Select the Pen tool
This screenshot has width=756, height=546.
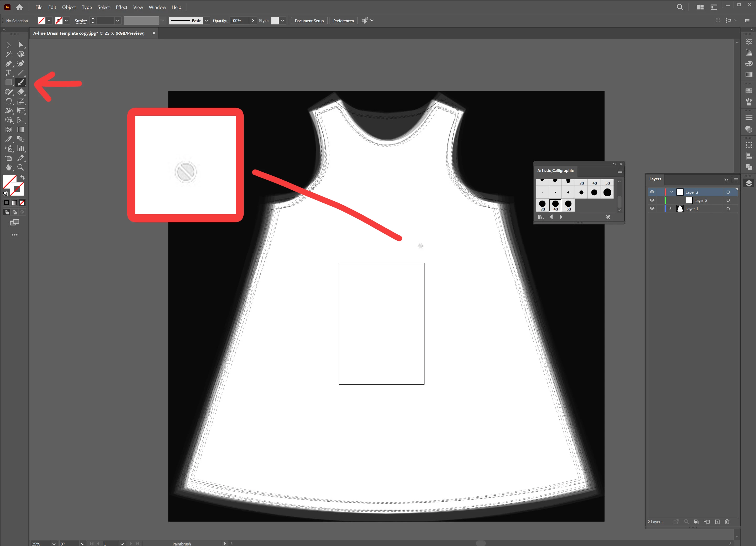click(x=9, y=63)
